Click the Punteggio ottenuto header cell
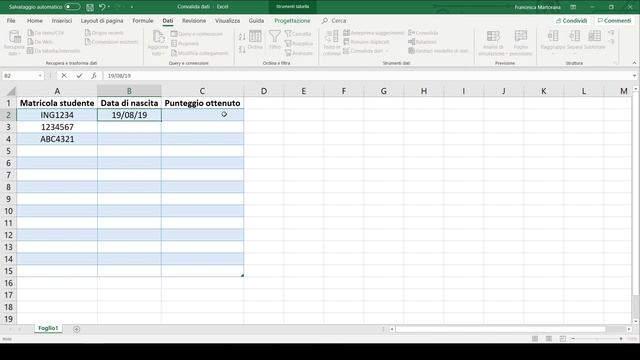640x360 pixels. [202, 103]
